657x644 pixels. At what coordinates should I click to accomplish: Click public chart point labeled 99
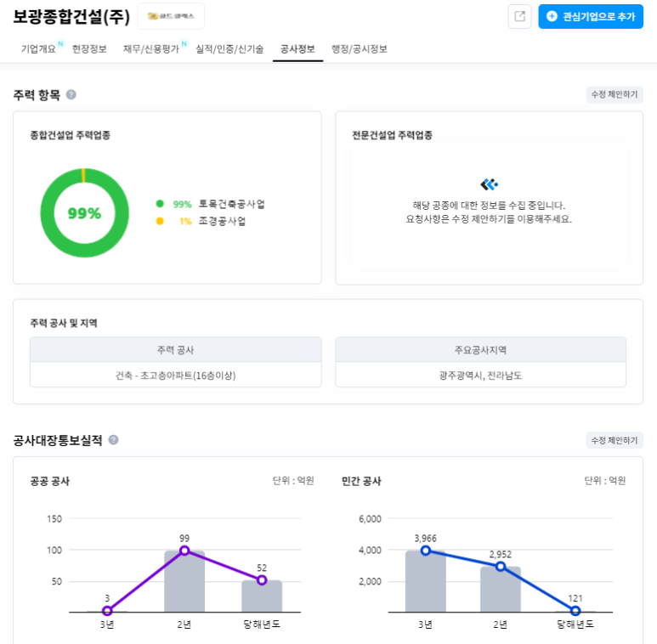(x=184, y=551)
